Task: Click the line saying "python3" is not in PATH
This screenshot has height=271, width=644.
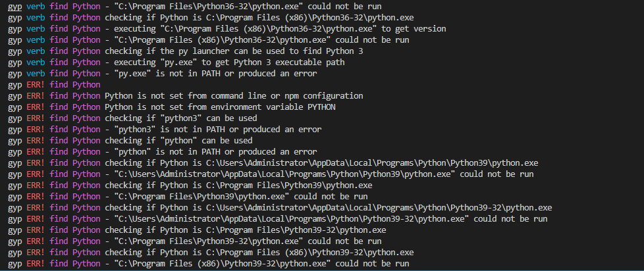Action: point(165,129)
